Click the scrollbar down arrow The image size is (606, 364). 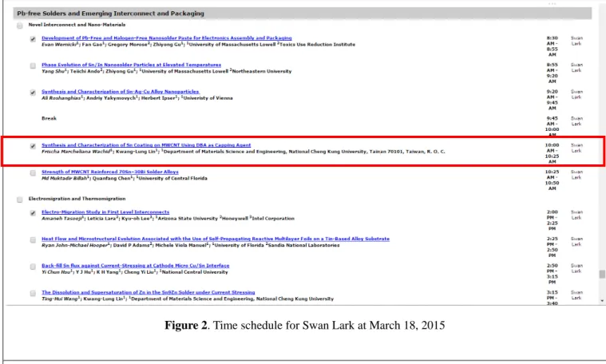tap(602, 301)
